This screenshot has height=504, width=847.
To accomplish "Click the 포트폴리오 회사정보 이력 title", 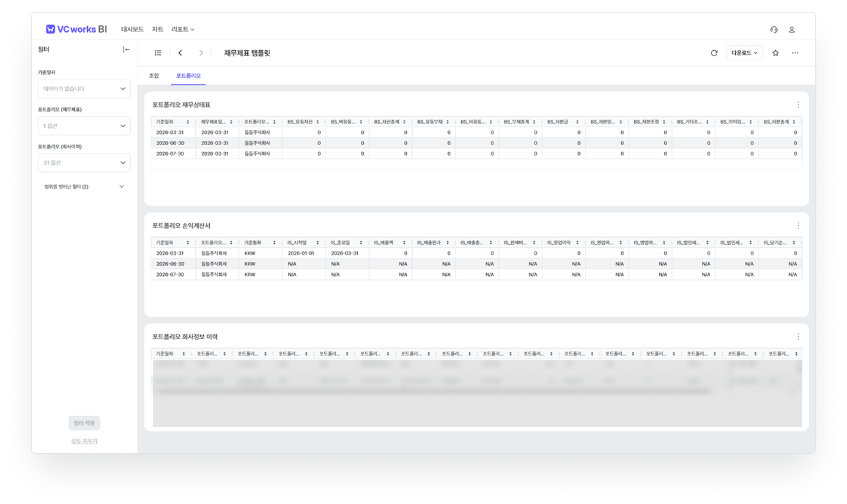I will click(x=185, y=337).
